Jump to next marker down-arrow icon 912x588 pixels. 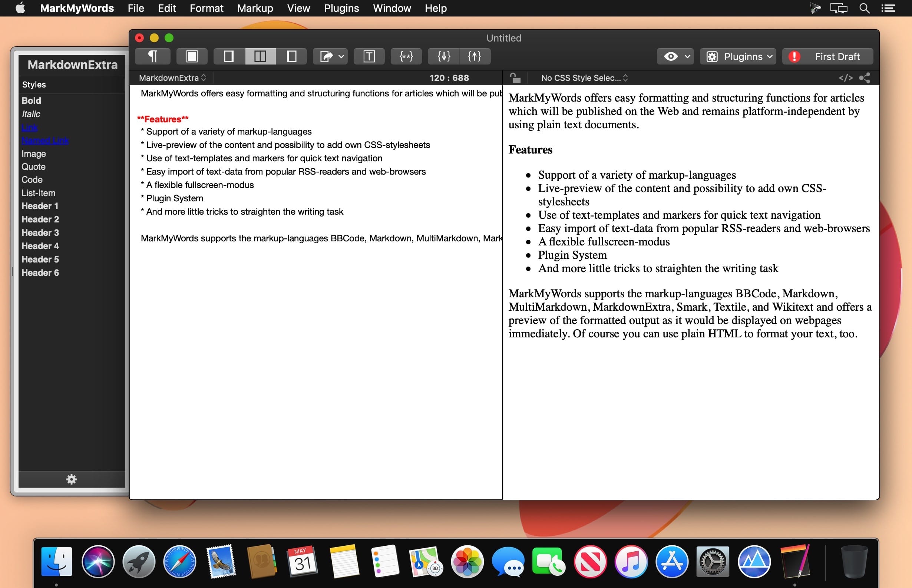pos(444,56)
